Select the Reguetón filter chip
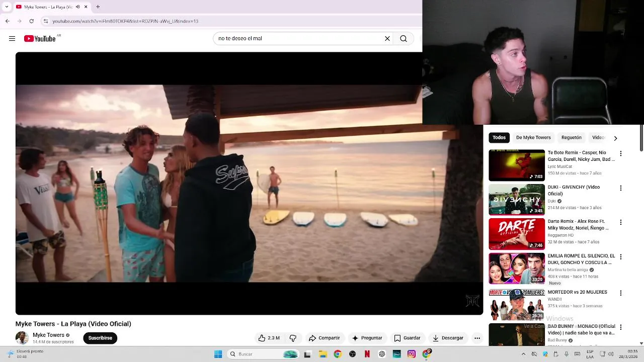The width and height of the screenshot is (644, 362). pos(571,138)
